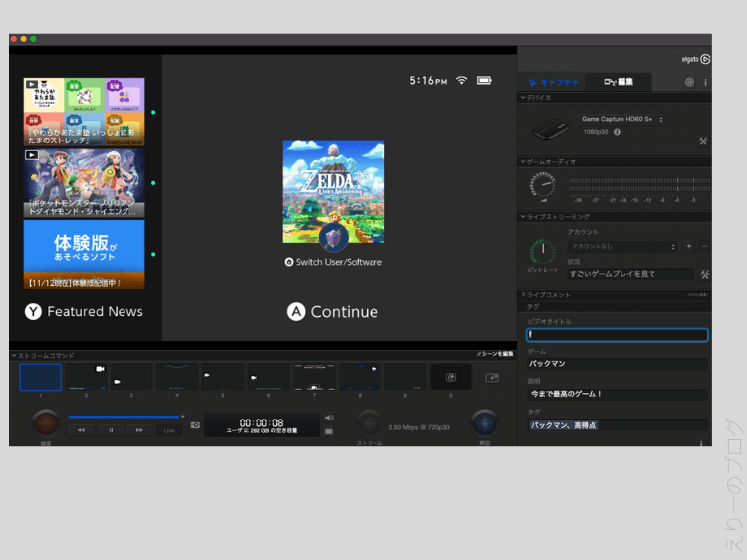Toggle the blue commentary microphone button
Viewport: 747px width, 560px height.
point(484,422)
